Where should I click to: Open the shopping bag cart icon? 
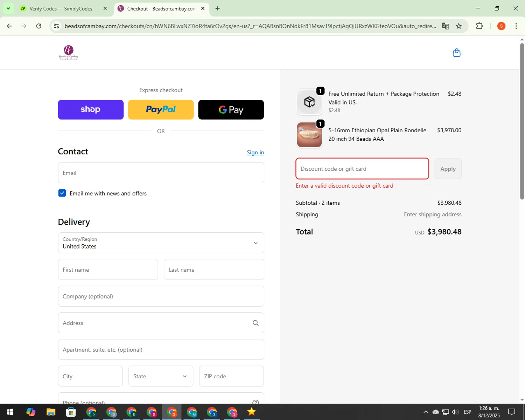[456, 53]
